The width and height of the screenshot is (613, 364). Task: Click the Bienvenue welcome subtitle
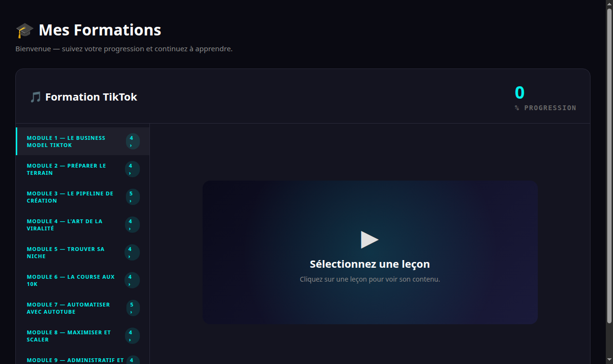point(124,49)
